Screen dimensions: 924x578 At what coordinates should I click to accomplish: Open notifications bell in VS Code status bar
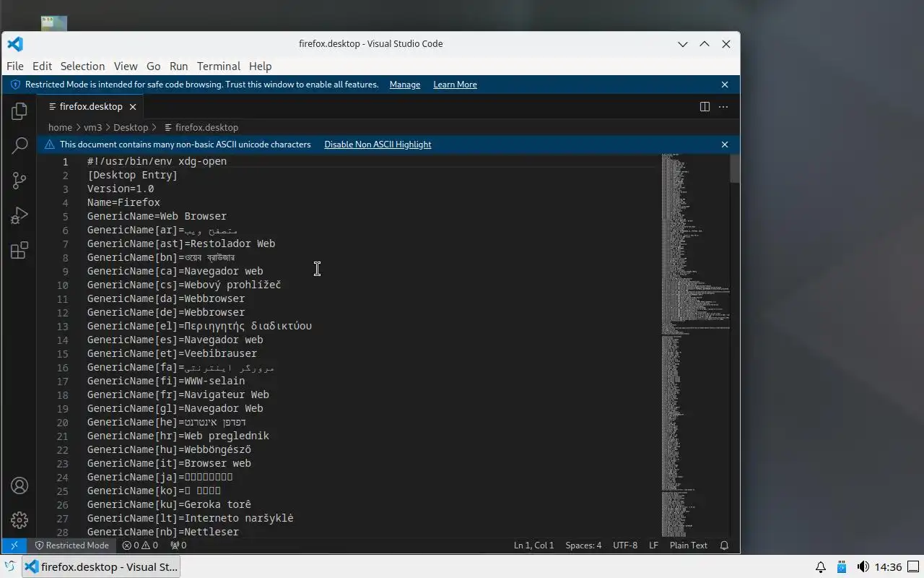coord(724,545)
